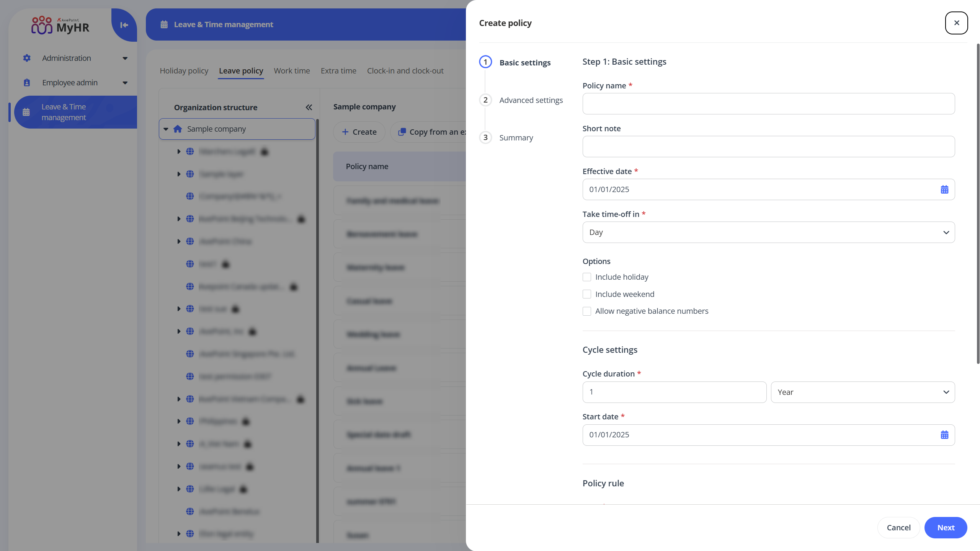Open the Extra time tab
This screenshot has width=980, height=551.
click(x=338, y=71)
